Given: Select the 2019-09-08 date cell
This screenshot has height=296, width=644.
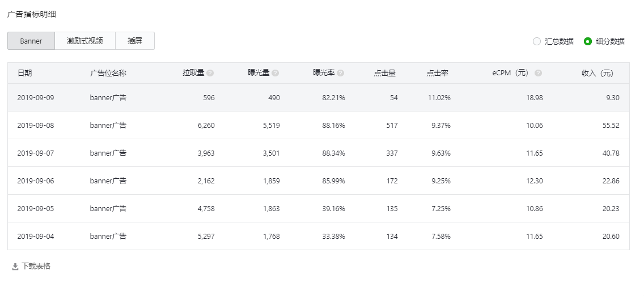Looking at the screenshot, I should [36, 126].
